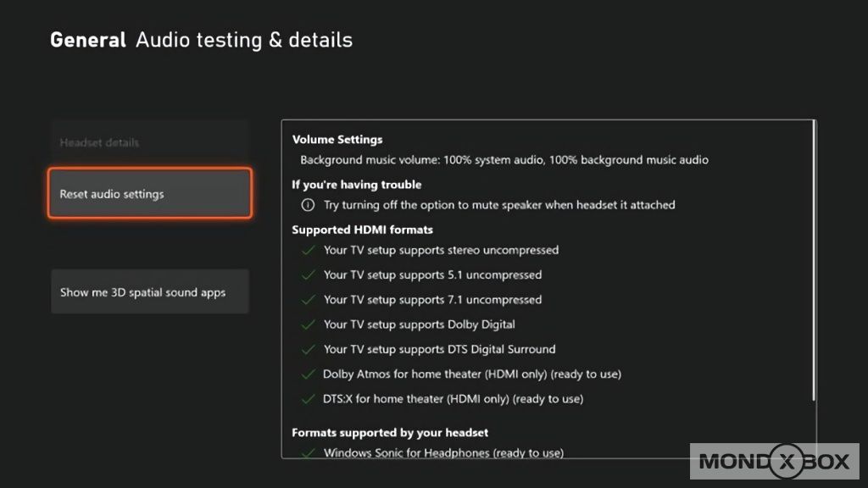Viewport: 868px width, 488px height.
Task: Open Show me 3D spatial sound apps
Action: tap(150, 292)
